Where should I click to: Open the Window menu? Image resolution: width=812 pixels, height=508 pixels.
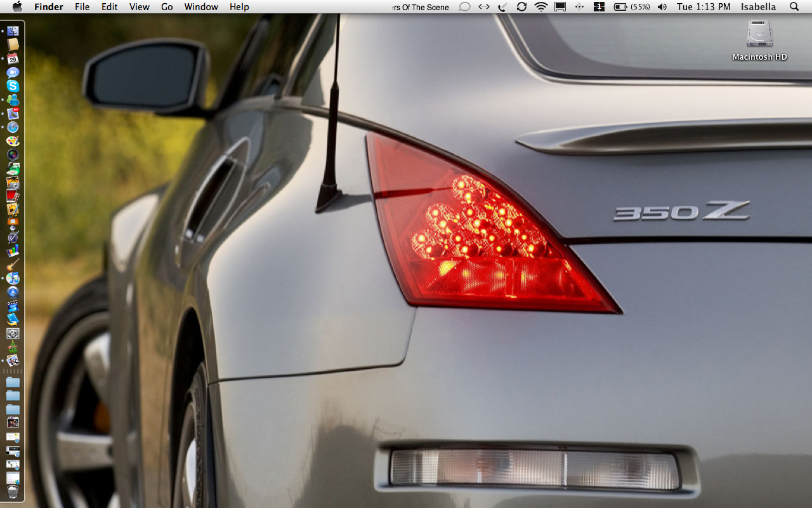tap(201, 7)
